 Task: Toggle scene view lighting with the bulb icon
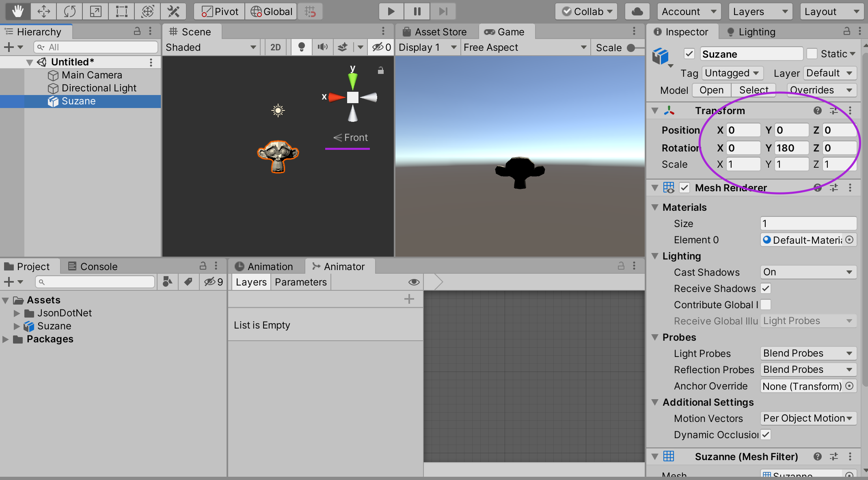click(x=301, y=47)
